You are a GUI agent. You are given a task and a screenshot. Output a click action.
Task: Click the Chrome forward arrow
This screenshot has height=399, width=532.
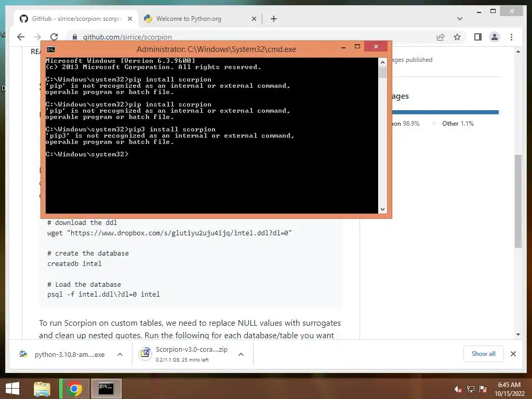coord(37,37)
